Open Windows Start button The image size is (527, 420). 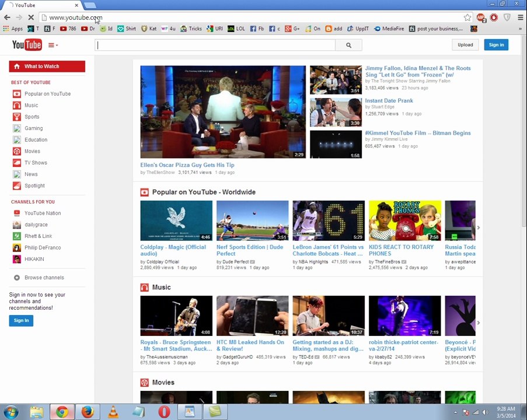tap(11, 412)
